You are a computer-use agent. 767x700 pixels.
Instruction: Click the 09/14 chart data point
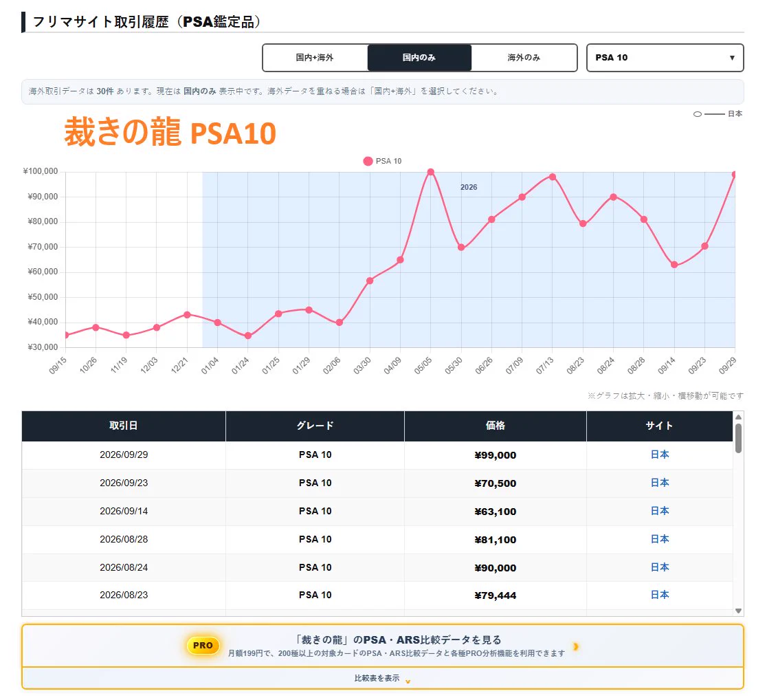coord(674,265)
